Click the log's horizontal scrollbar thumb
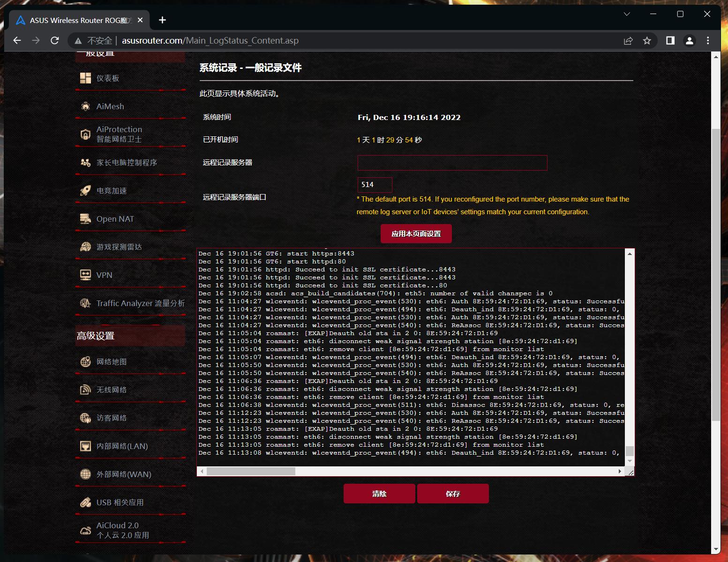 pyautogui.click(x=251, y=471)
